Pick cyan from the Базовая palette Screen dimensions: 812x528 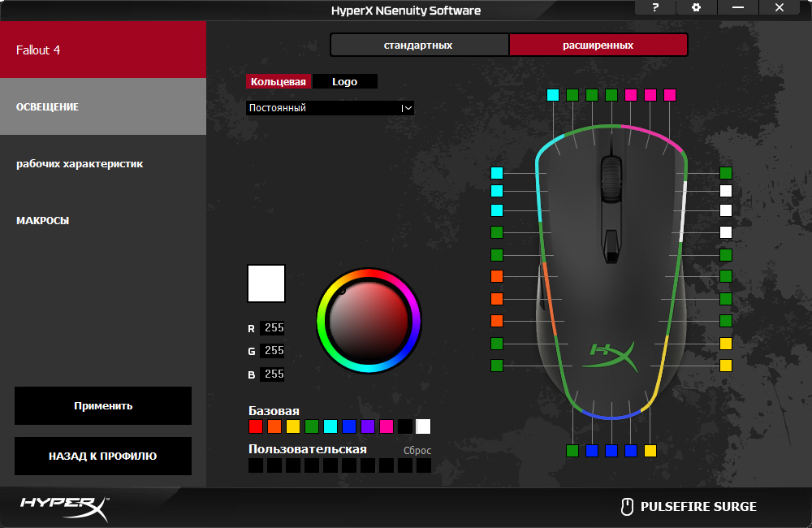coord(330,426)
